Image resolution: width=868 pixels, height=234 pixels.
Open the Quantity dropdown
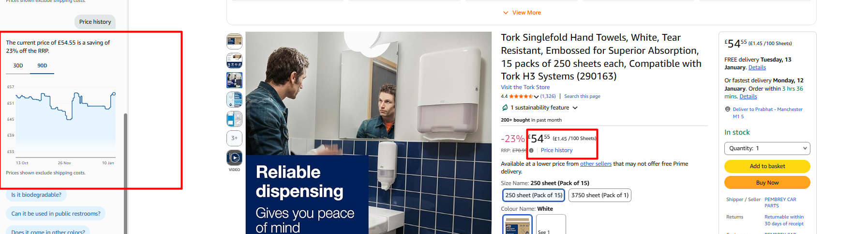tap(767, 148)
